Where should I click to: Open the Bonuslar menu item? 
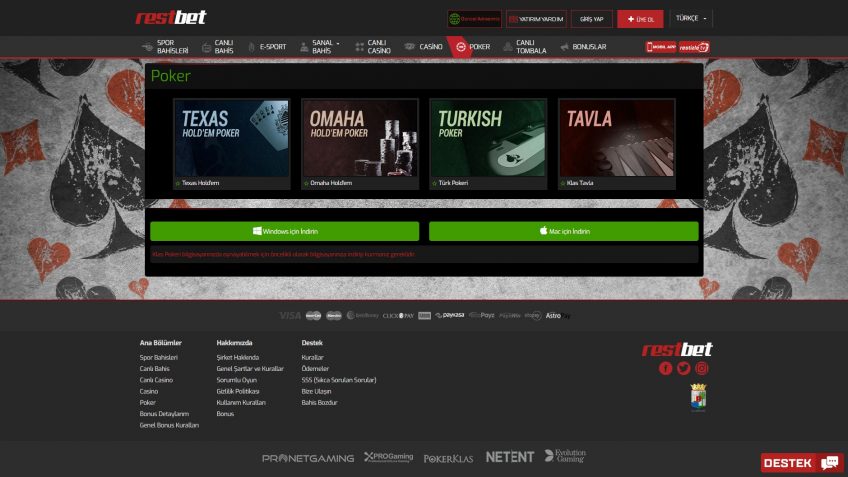click(x=583, y=47)
